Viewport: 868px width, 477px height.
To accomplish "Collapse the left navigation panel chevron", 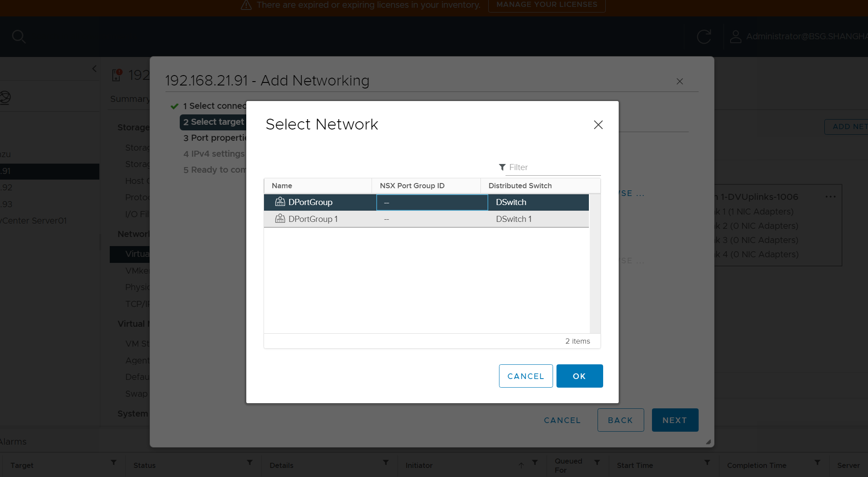I will click(95, 69).
